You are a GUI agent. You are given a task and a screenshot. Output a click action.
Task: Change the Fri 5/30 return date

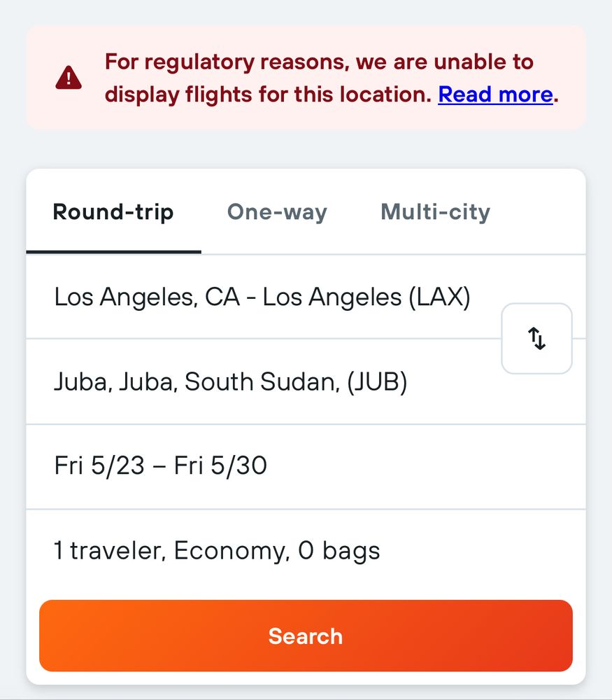(x=220, y=465)
